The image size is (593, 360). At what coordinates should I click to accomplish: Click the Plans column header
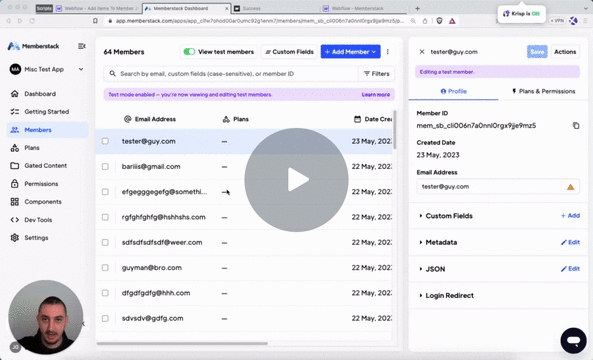click(236, 119)
